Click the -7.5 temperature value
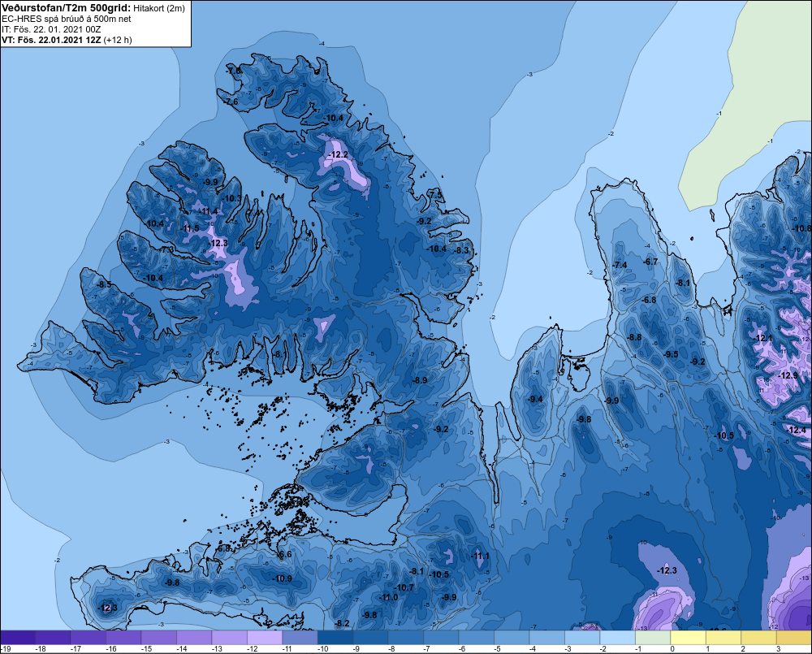This screenshot has width=812, height=654. point(436,194)
